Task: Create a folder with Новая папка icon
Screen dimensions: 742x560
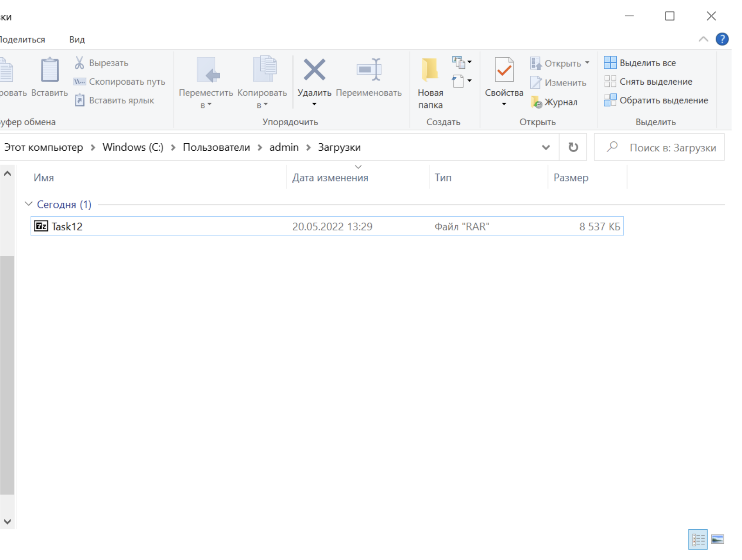Action: [x=430, y=70]
